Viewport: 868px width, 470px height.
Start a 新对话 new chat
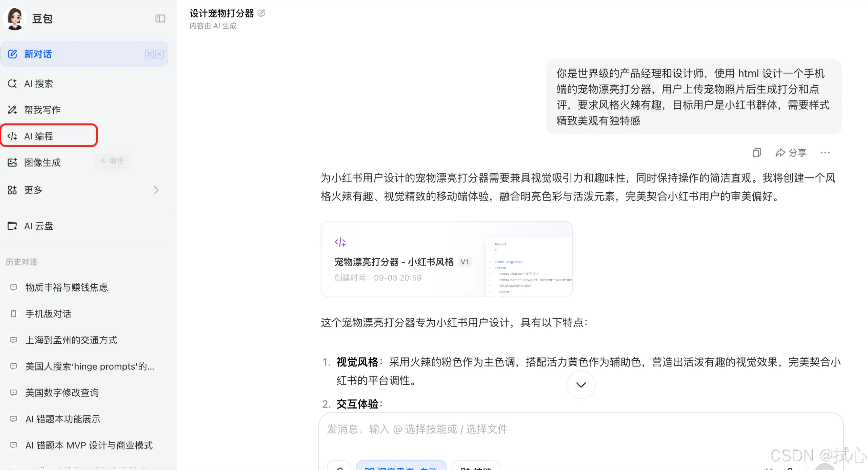(38, 54)
